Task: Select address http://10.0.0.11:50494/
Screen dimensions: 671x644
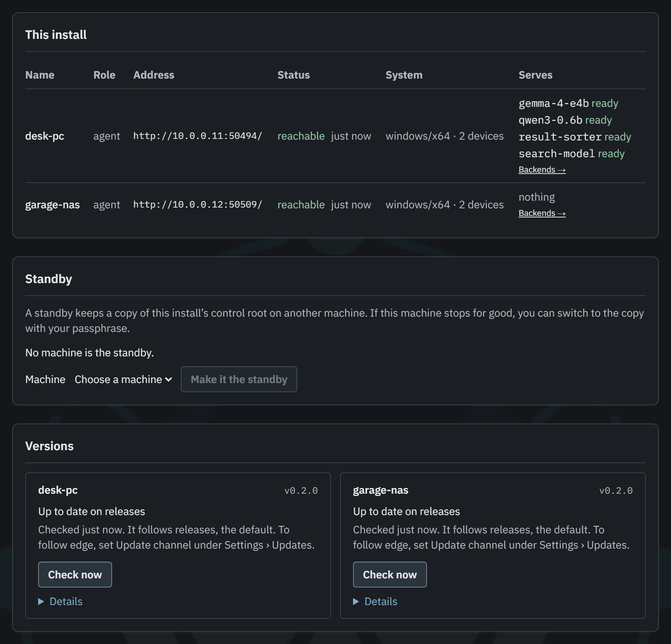Action: pos(198,136)
